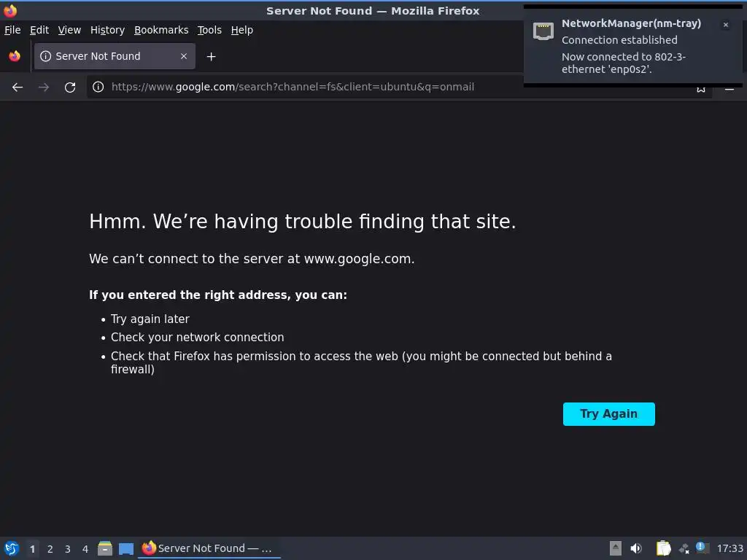This screenshot has height=560, width=747.
Task: Dismiss the NetworkManager notification
Action: [726, 25]
